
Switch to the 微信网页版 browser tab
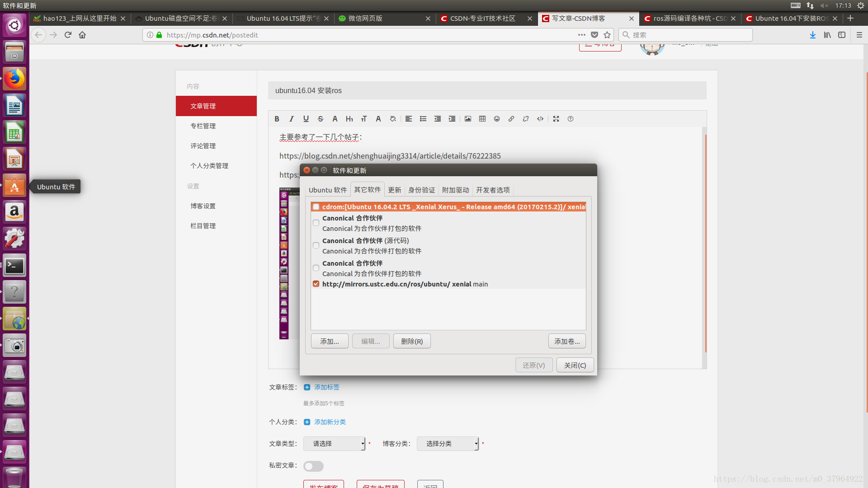(x=385, y=19)
